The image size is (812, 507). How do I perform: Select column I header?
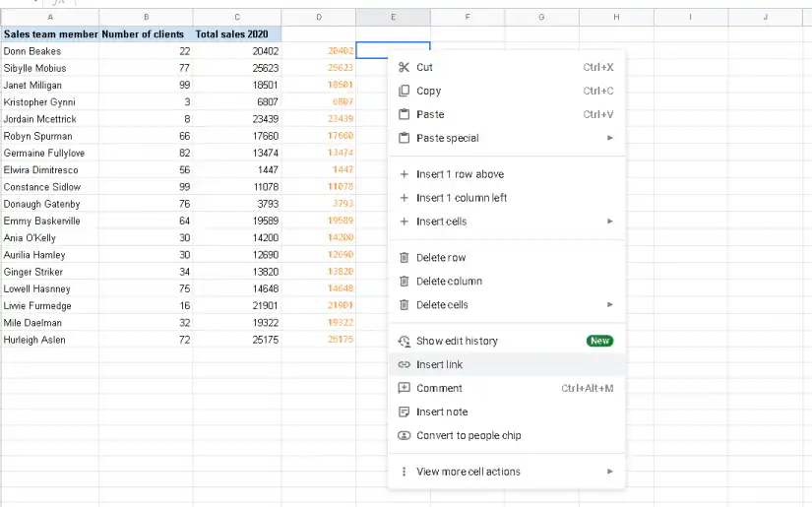tap(691, 17)
